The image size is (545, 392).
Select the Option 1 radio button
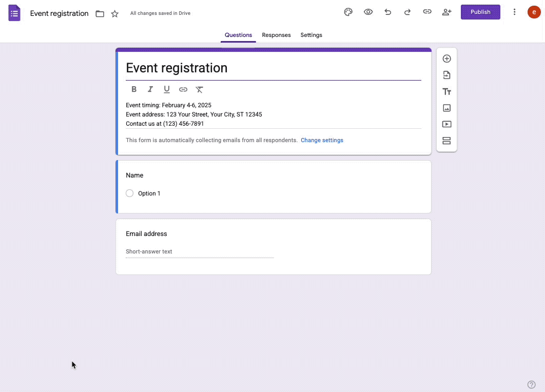click(x=130, y=193)
